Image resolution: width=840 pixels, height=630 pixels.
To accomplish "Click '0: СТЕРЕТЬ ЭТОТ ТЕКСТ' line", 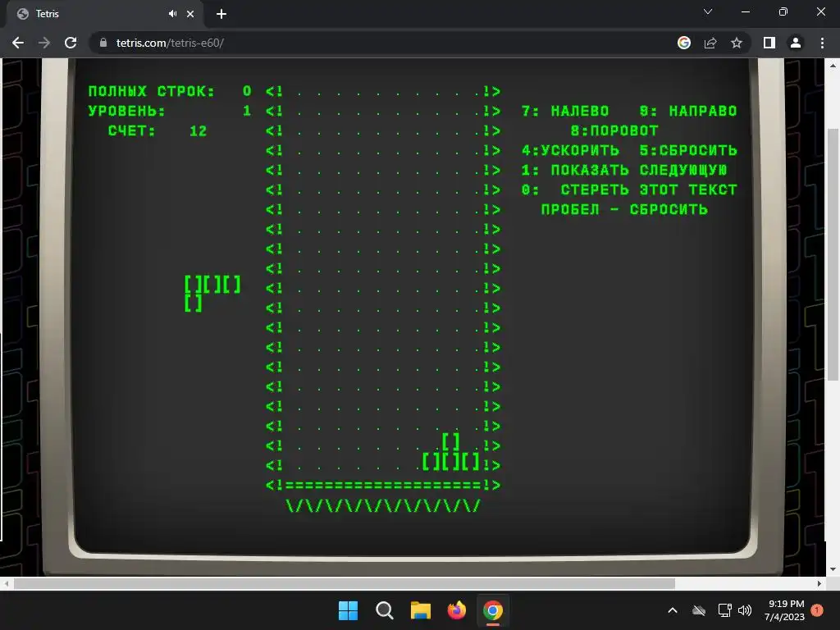I will [x=629, y=189].
